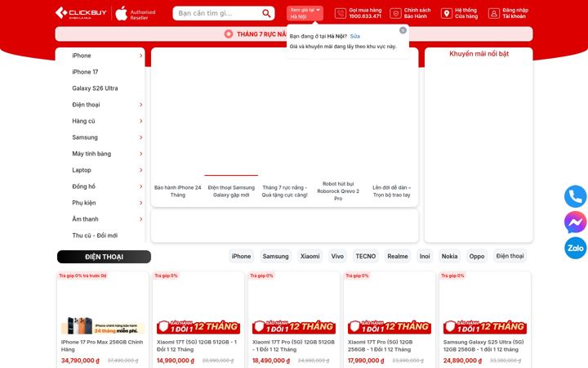Expand the Samsung sidebar category chevron
Viewport: 588px width, 368px height.
[141, 137]
